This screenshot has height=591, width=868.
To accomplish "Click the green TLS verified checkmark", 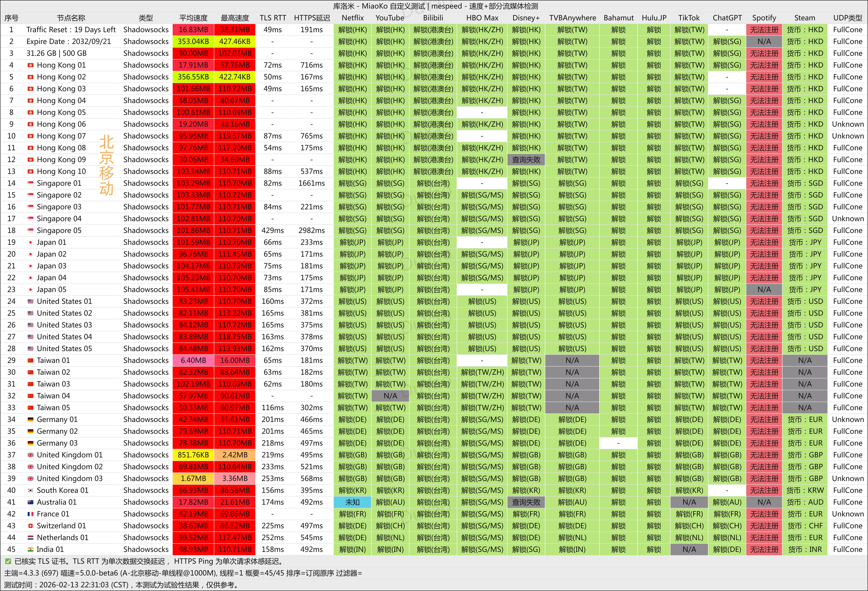I will click(8, 561).
